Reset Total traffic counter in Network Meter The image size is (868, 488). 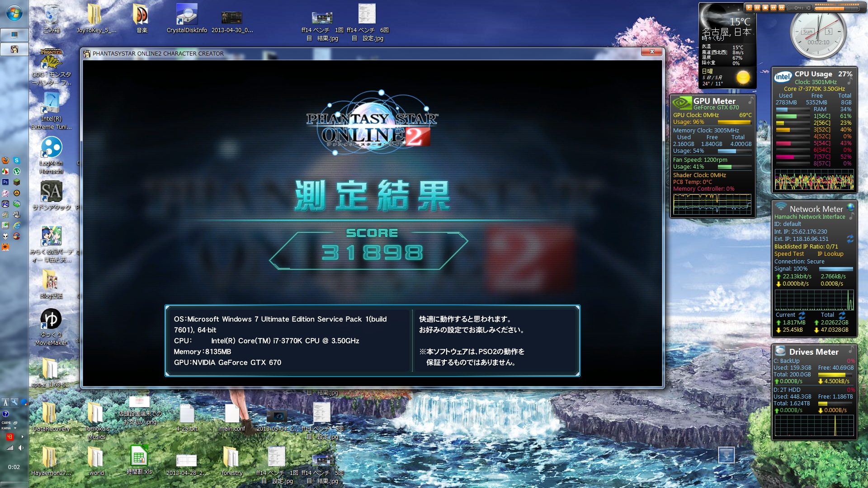pyautogui.click(x=842, y=314)
